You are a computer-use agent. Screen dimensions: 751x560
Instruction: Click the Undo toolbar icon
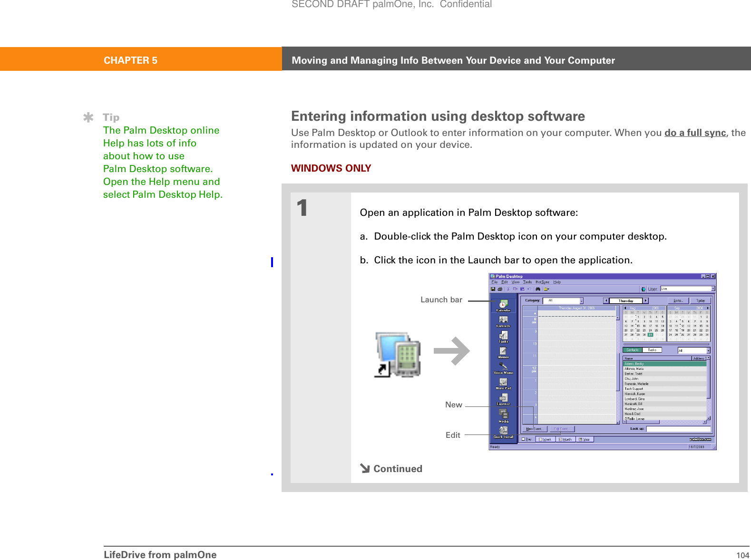pyautogui.click(x=529, y=289)
